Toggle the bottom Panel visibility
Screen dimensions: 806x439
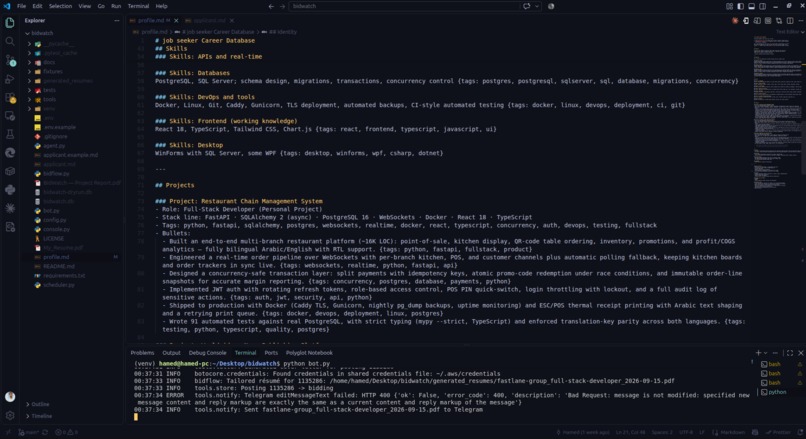(751, 6)
